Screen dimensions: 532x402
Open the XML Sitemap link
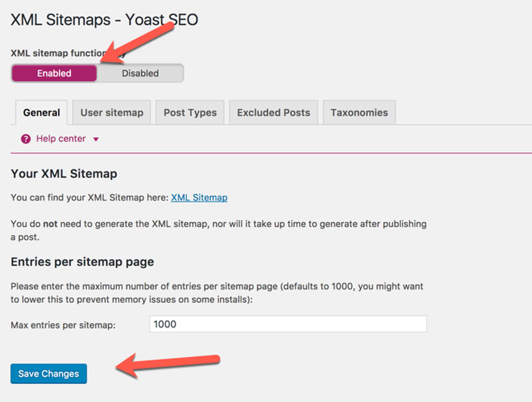[198, 197]
